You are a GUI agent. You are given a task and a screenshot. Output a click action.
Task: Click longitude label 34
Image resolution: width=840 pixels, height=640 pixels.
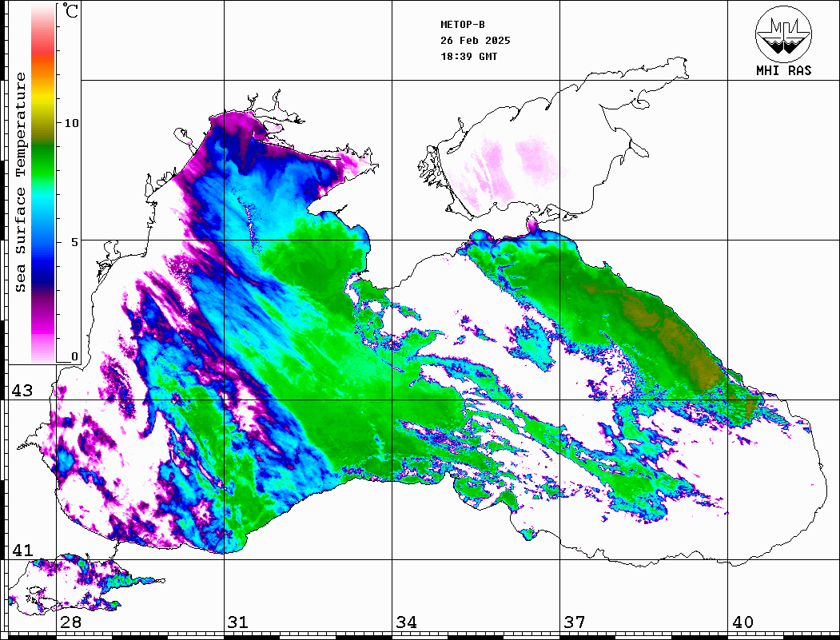point(406,622)
